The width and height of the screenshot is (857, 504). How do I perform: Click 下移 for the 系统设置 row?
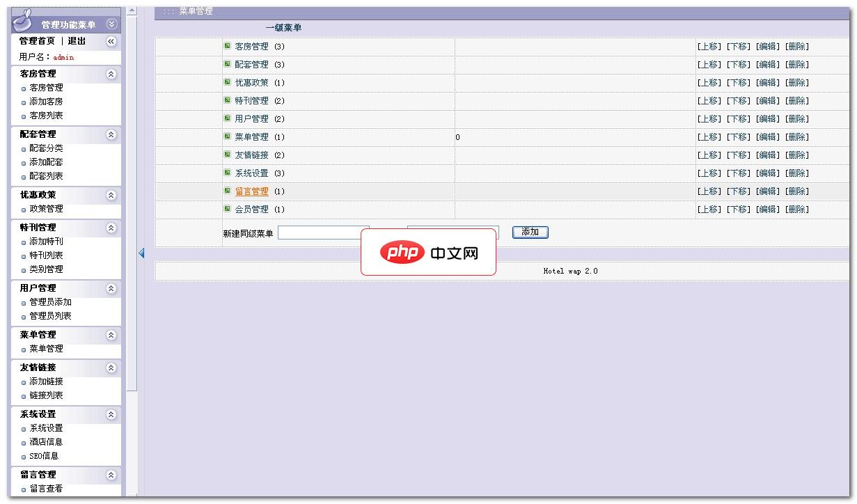[x=738, y=173]
